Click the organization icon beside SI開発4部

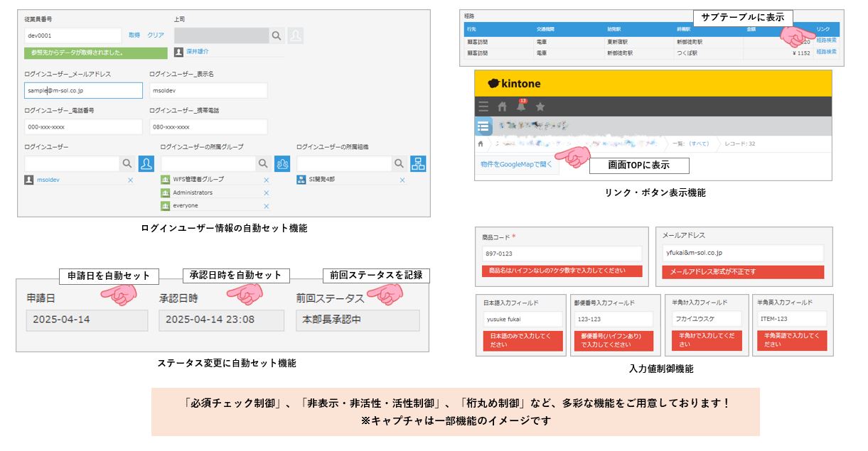click(x=301, y=180)
